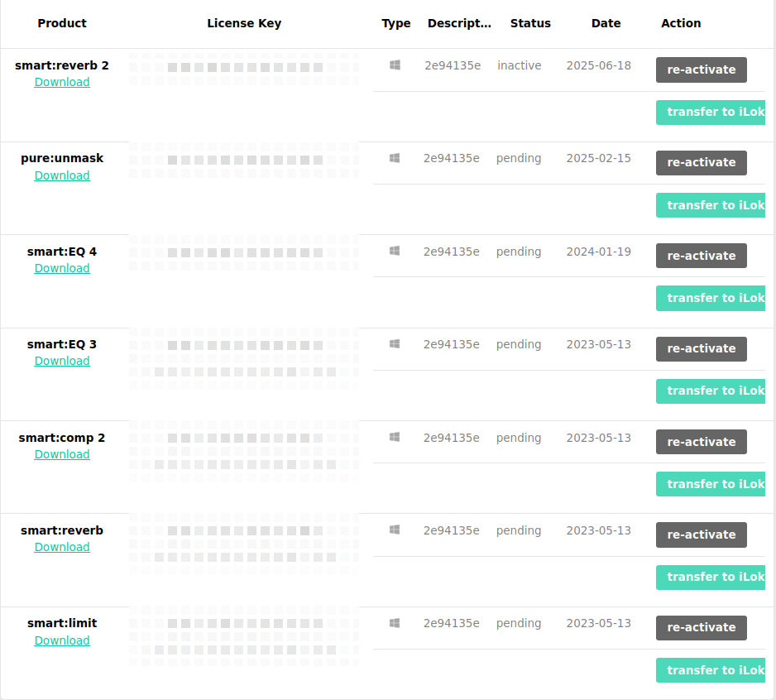
Task: Click the inactive status of smart:reverb 2
Action: click(520, 65)
